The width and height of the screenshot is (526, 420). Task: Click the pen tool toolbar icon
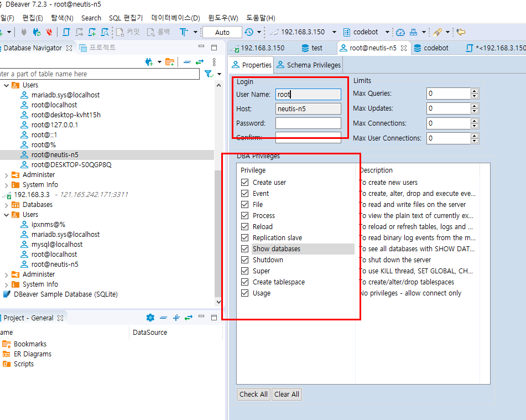[x=438, y=32]
